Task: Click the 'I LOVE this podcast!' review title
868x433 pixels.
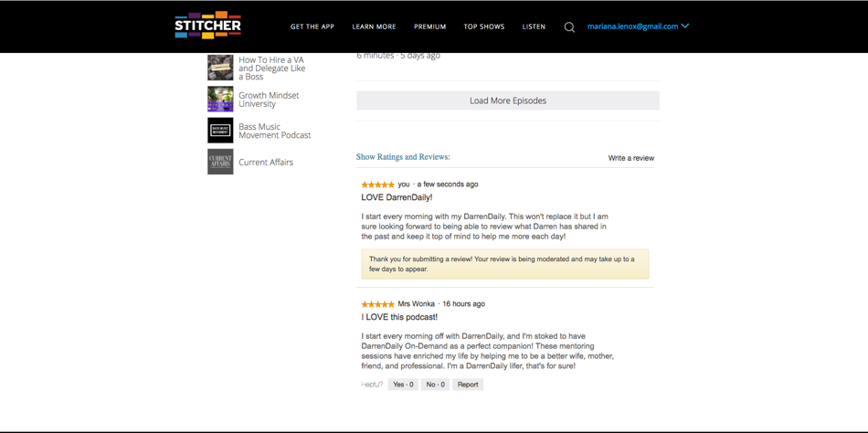Action: tap(399, 317)
